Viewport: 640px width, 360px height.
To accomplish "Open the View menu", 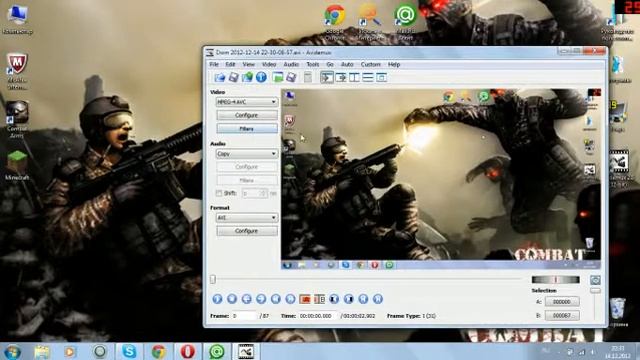I will point(249,64).
